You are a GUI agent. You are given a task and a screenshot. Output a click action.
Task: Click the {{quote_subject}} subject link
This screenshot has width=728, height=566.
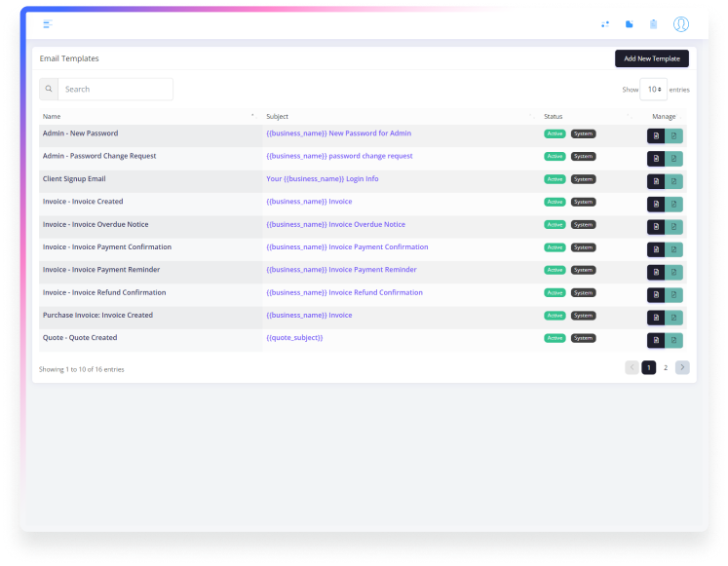[294, 338]
